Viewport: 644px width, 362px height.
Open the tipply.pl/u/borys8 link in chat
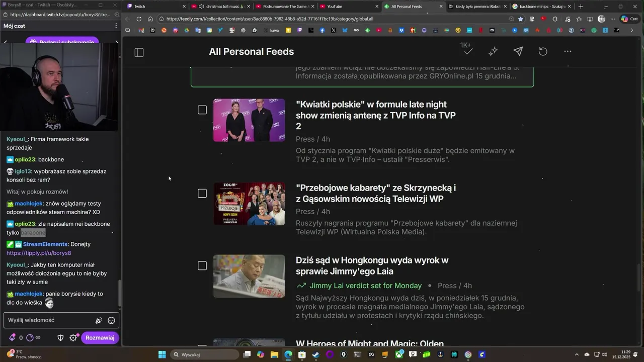[39, 253]
